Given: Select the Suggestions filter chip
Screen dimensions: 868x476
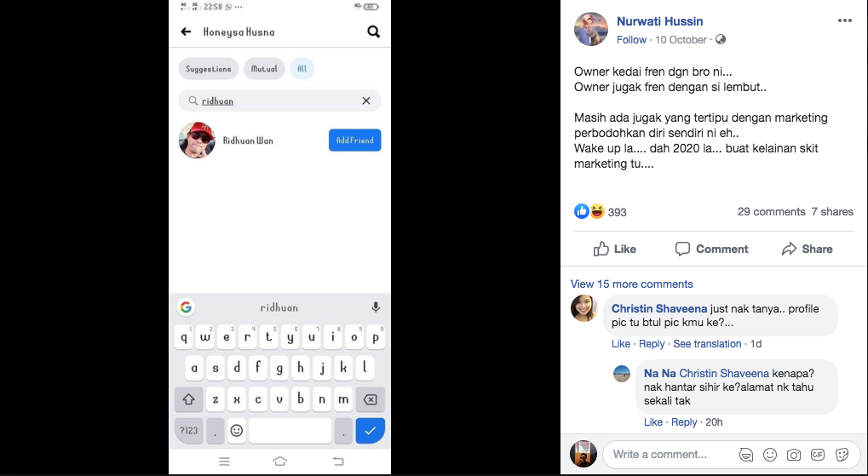Looking at the screenshot, I should [208, 69].
